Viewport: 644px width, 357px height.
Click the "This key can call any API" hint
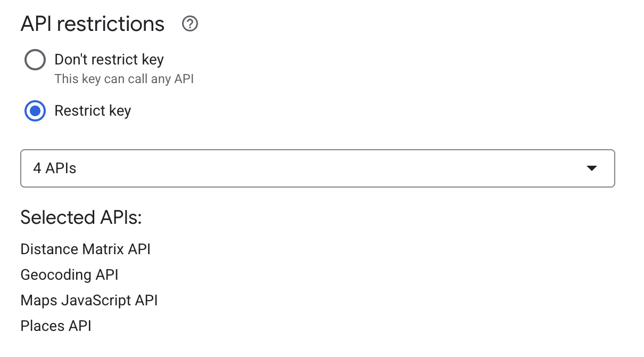(124, 79)
